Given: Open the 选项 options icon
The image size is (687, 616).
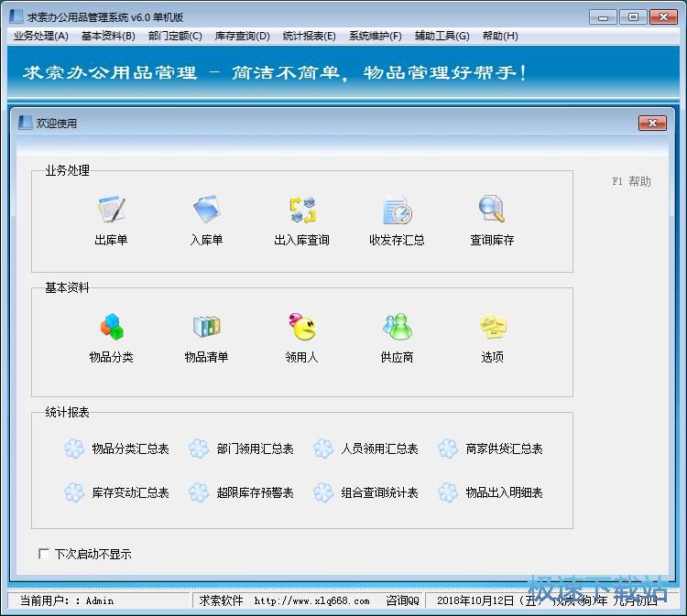Looking at the screenshot, I should [x=492, y=328].
